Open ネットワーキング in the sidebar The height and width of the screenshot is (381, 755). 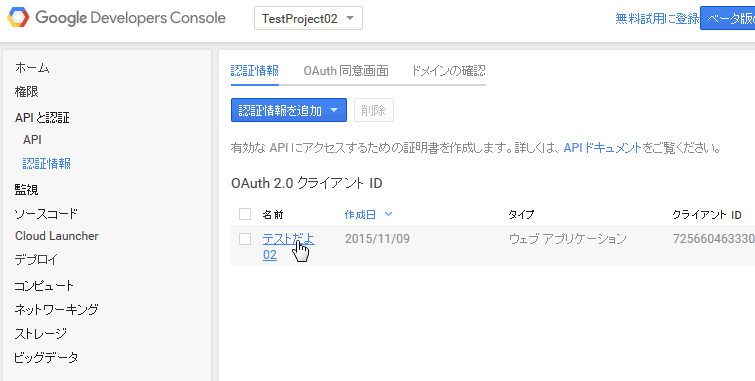click(x=56, y=309)
